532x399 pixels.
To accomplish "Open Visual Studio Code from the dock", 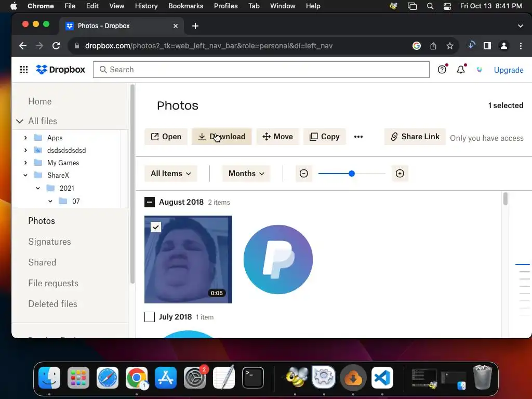I will pos(382,377).
